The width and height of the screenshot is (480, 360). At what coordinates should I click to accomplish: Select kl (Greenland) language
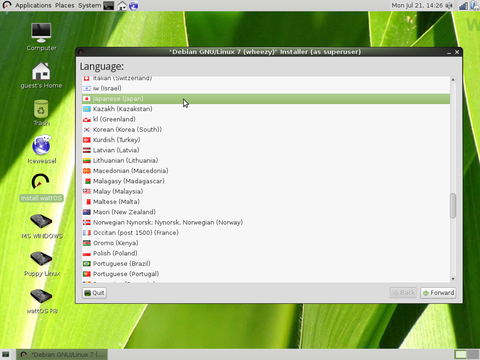coord(266,119)
